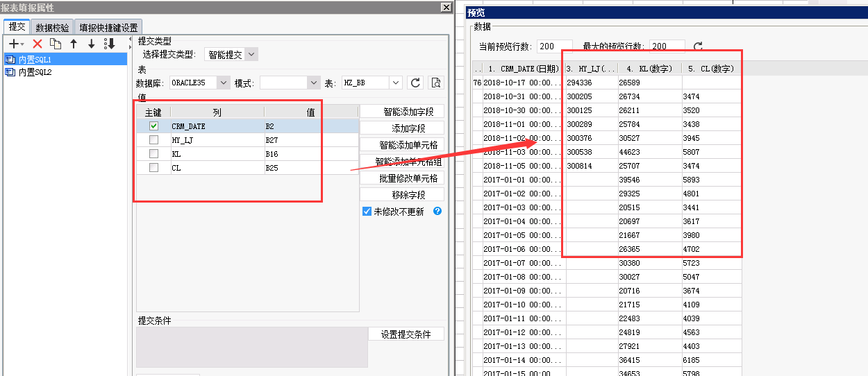Click the 智能添加字段 button
The height and width of the screenshot is (376, 868).
tap(402, 112)
